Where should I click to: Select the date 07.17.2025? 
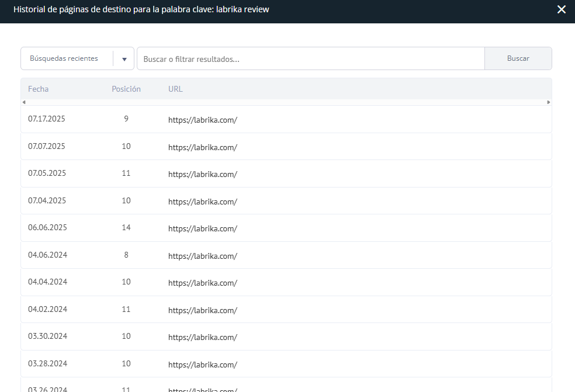coord(47,119)
